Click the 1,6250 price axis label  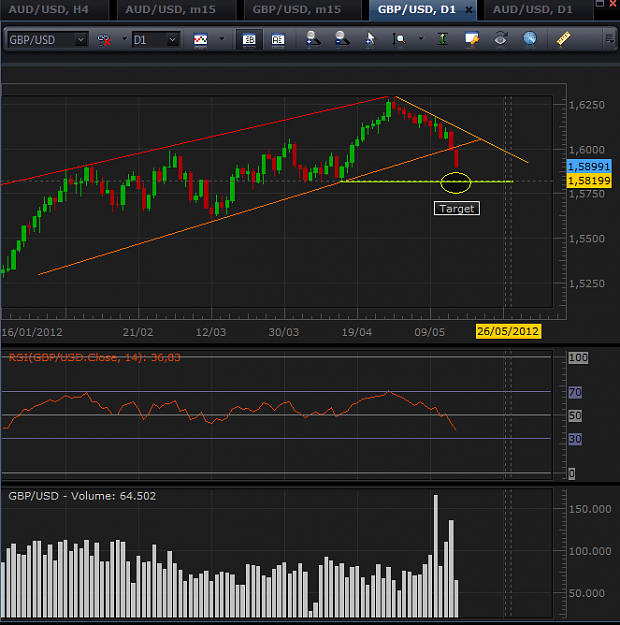[587, 105]
